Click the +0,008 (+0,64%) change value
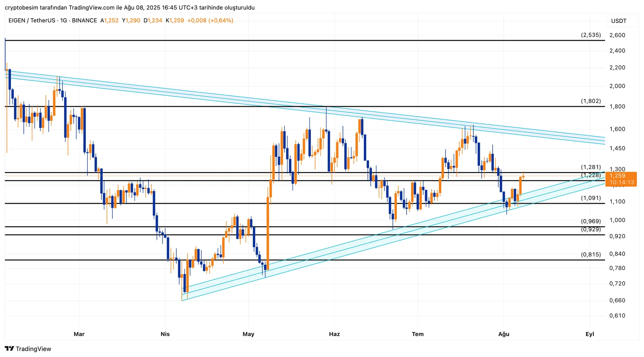644x357 pixels. tap(210, 21)
